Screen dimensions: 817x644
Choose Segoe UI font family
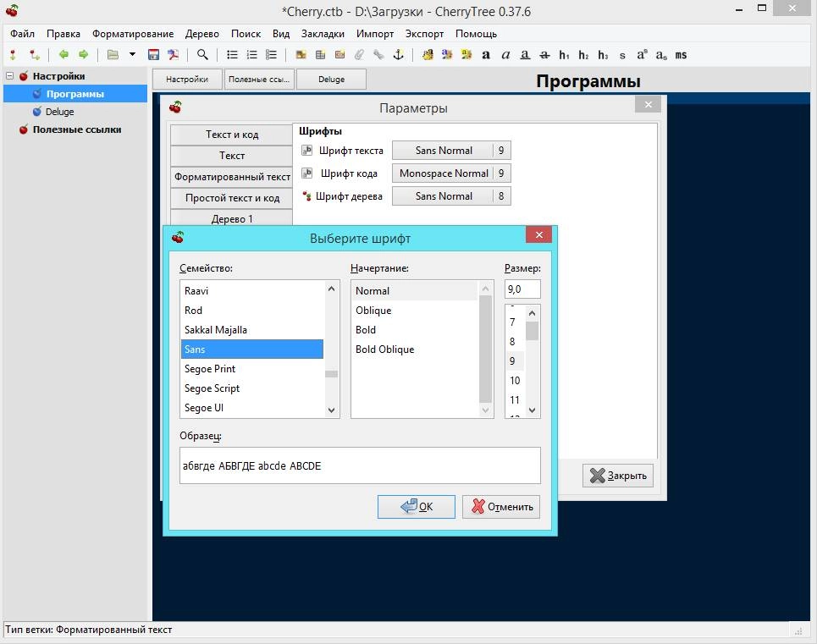click(252, 408)
